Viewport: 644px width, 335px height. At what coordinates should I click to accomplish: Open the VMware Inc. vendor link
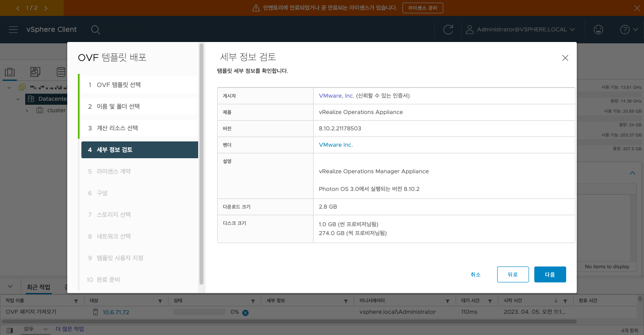(336, 145)
